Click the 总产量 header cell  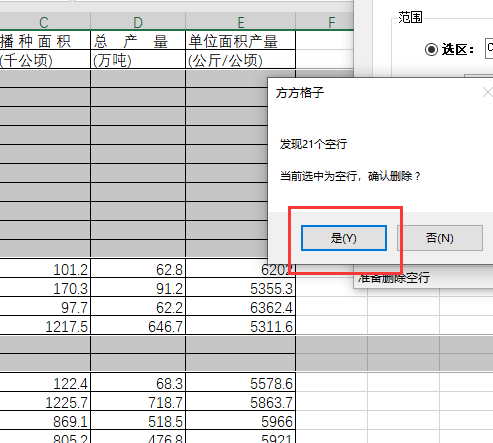[x=138, y=41]
